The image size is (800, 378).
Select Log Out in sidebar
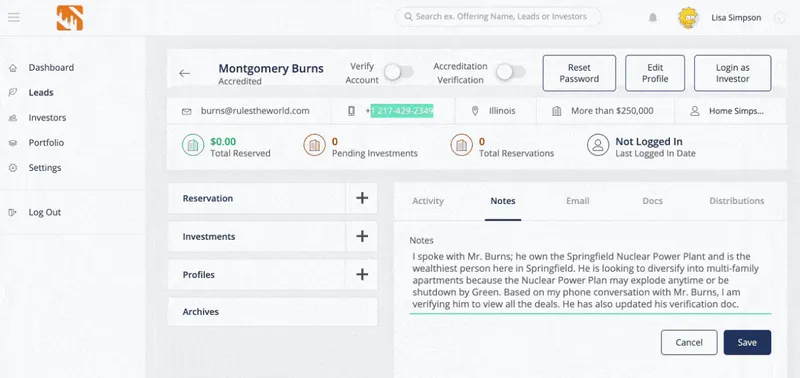coord(45,212)
